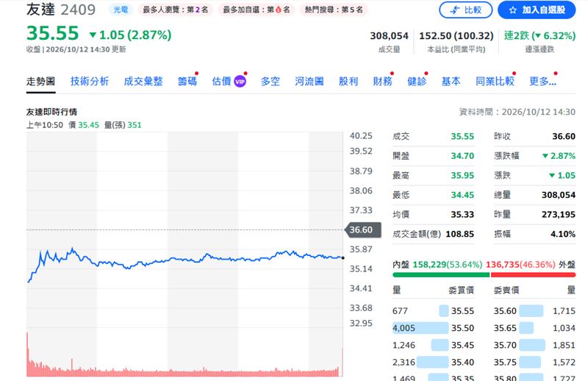Click 內盤 volume 158,229(53.64%)
The height and width of the screenshot is (381, 588).
[448, 265]
